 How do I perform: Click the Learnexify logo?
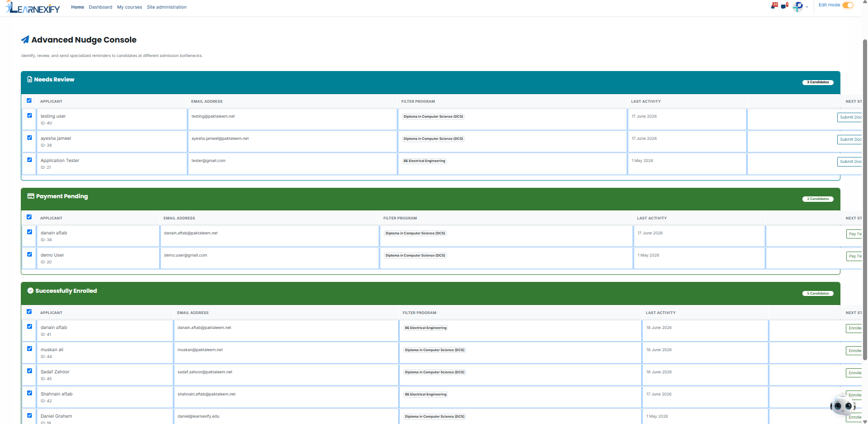pyautogui.click(x=33, y=7)
